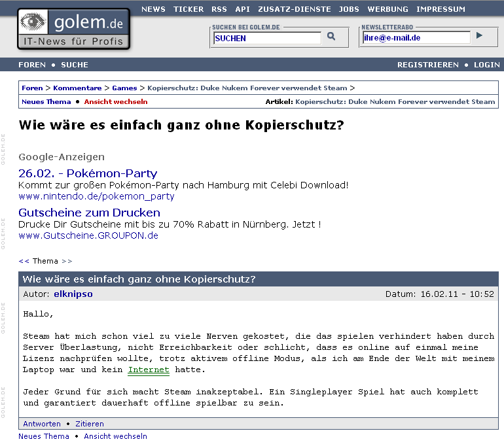
Task: Open author elknipso's profile
Action: pyautogui.click(x=73, y=294)
